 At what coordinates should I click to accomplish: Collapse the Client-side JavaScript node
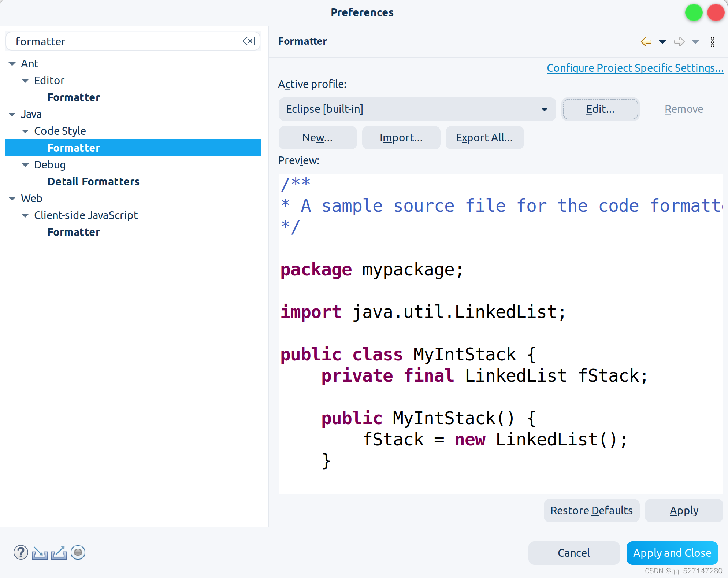click(x=25, y=216)
